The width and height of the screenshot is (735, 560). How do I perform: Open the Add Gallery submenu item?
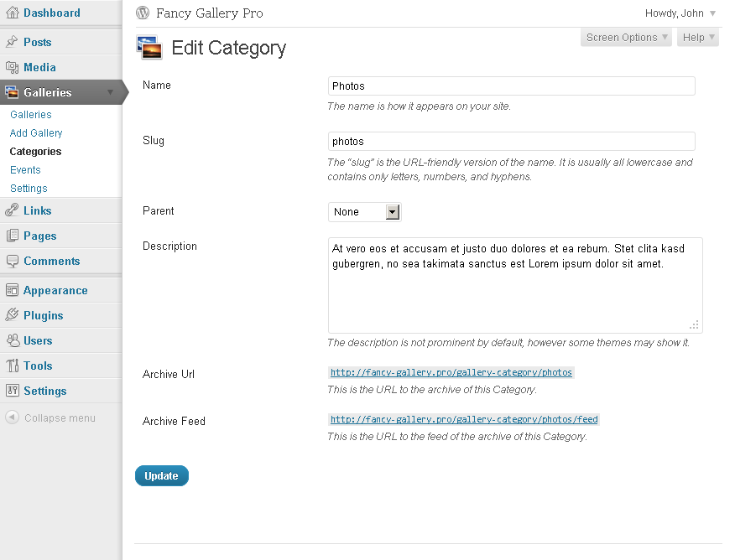pos(36,133)
